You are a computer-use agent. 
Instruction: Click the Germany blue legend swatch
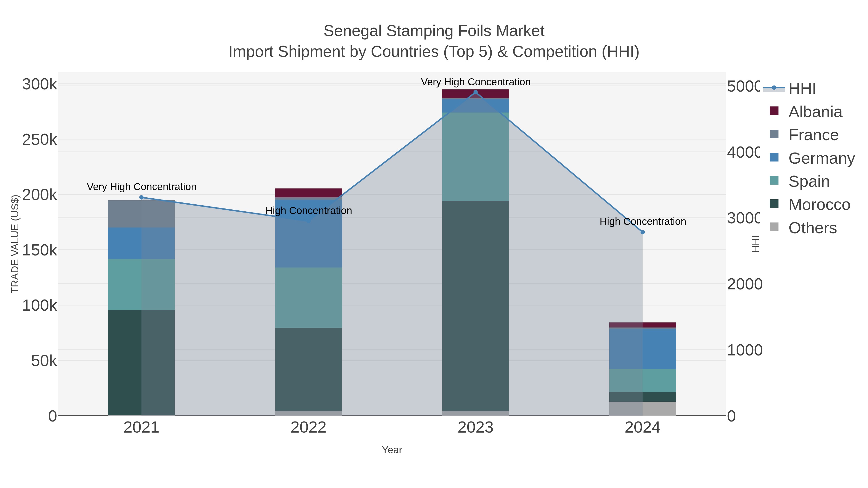pos(774,157)
